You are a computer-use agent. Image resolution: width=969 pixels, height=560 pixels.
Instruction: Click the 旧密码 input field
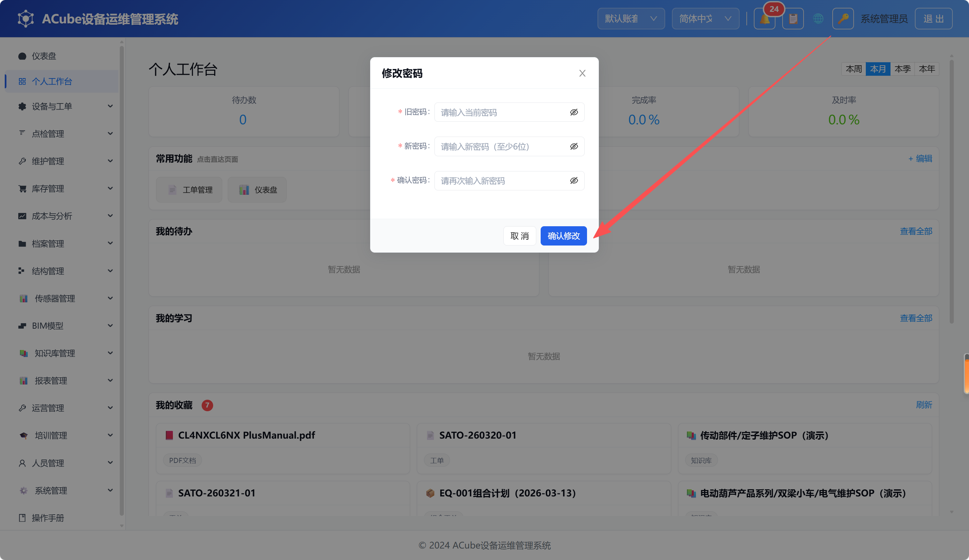coord(509,112)
